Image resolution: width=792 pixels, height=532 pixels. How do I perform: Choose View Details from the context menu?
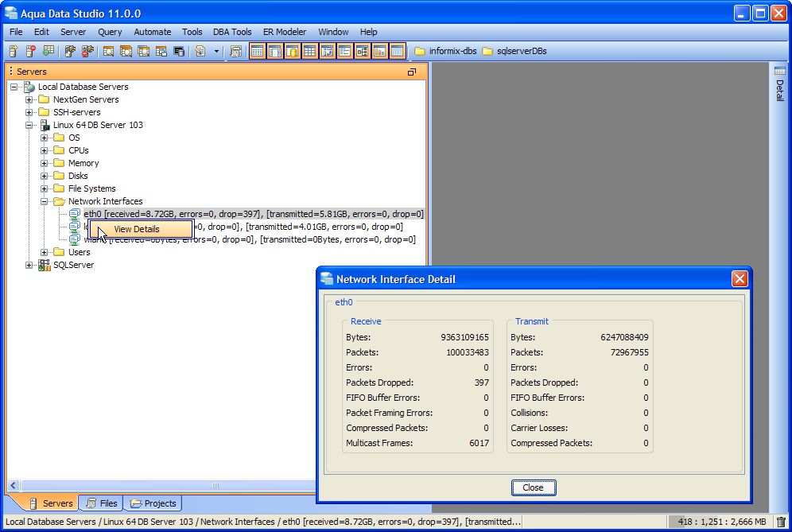click(141, 229)
